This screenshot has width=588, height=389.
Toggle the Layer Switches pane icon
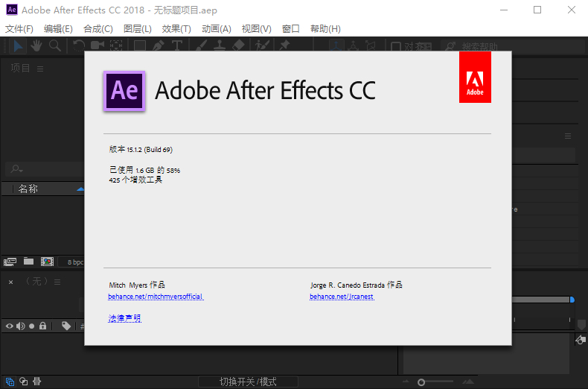[10, 382]
